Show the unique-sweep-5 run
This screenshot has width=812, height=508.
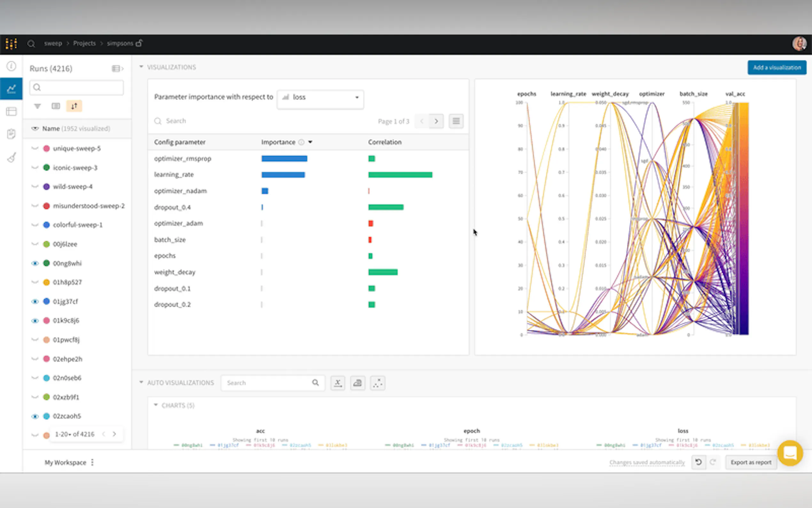(35, 148)
